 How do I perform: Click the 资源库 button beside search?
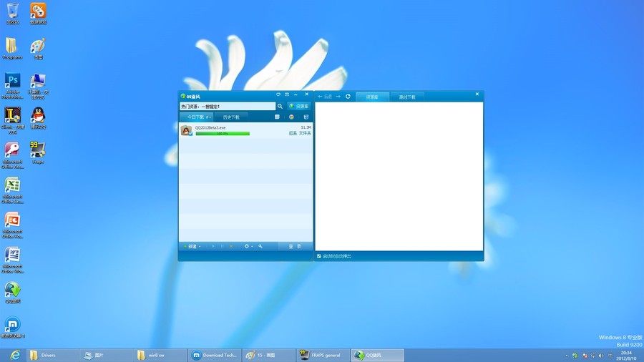click(300, 106)
